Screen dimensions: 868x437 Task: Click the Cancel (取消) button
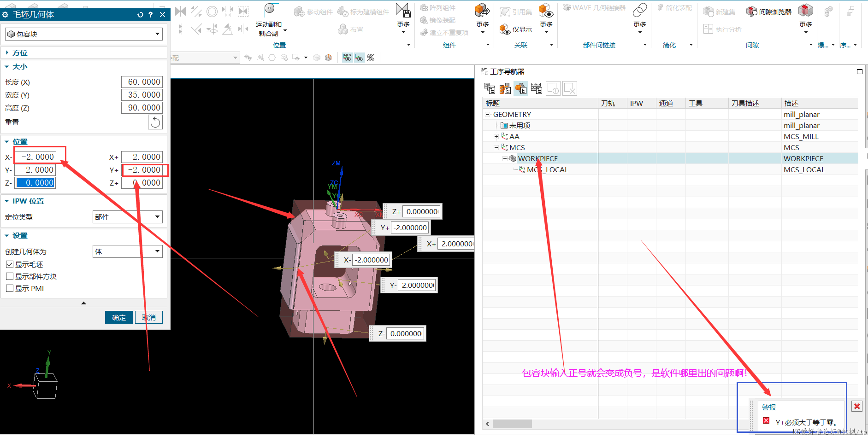(x=149, y=317)
